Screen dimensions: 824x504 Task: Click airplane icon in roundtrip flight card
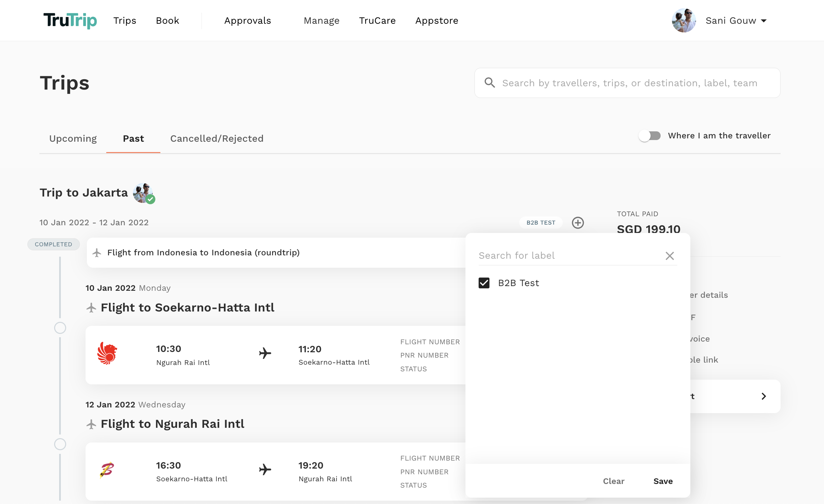coord(97,253)
